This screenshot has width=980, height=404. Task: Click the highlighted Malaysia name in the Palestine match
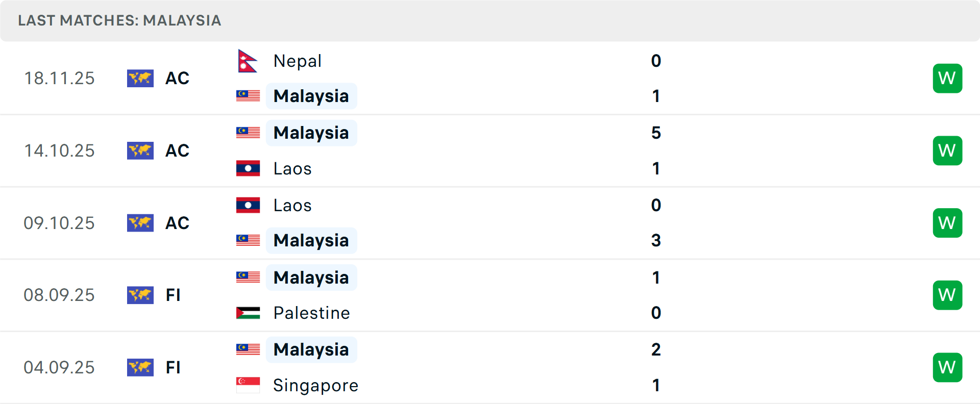coord(311,277)
